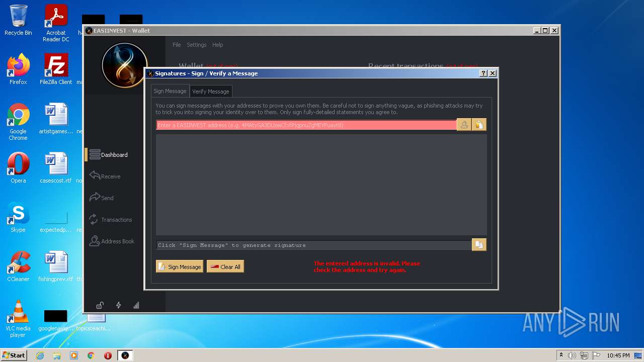
Task: Show hidden system tray icons
Action: (x=561, y=355)
